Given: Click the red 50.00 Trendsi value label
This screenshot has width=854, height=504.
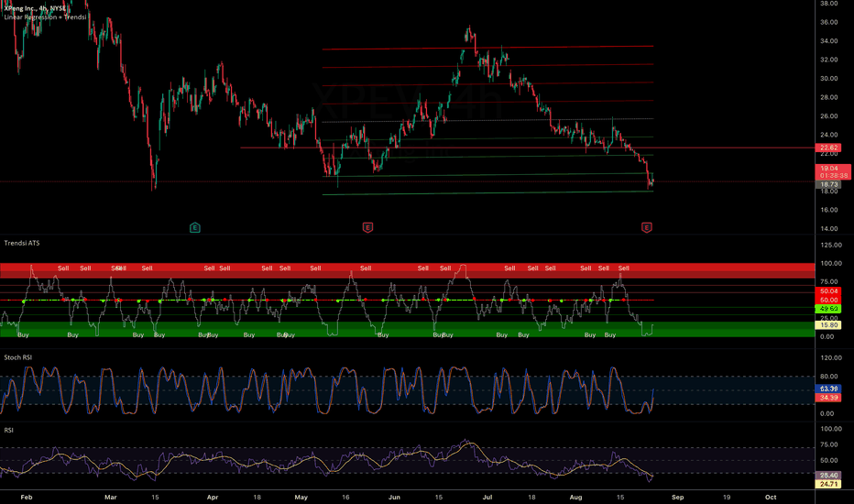Looking at the screenshot, I should pyautogui.click(x=828, y=301).
